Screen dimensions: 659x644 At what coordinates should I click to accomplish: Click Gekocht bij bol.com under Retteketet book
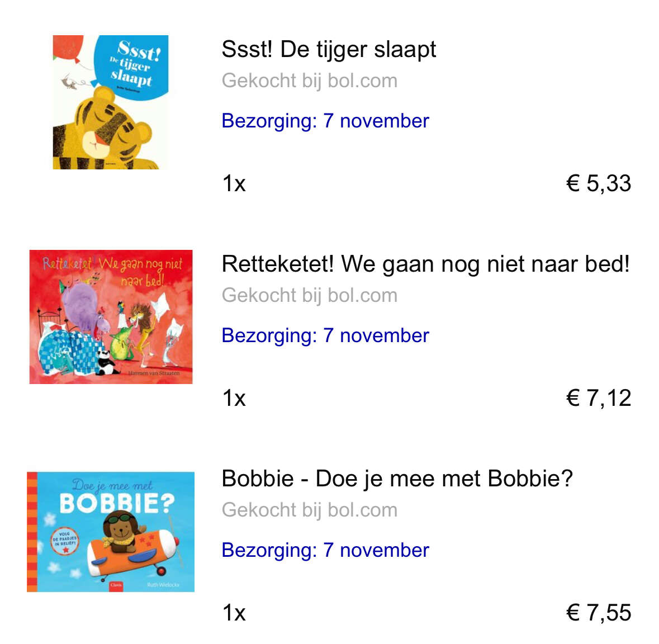[x=309, y=296]
